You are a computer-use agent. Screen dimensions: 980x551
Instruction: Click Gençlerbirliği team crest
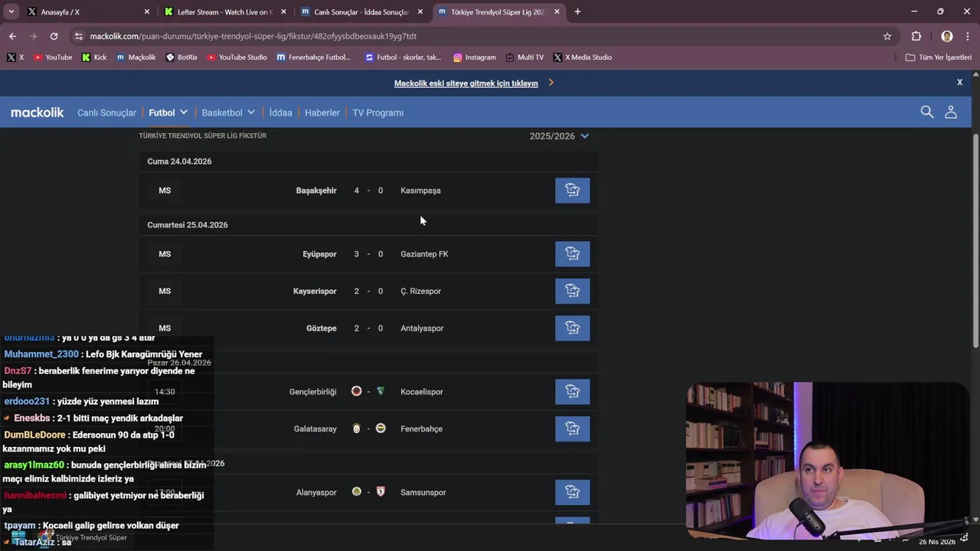(x=356, y=391)
